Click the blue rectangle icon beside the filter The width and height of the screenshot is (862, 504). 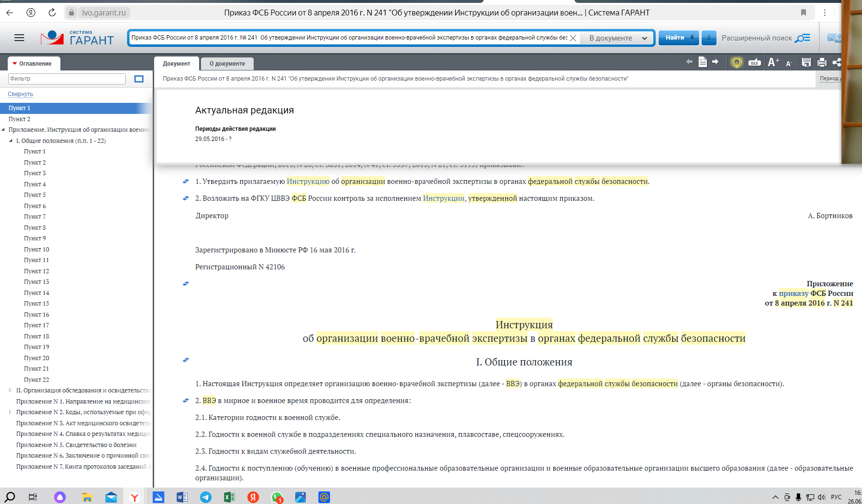tap(139, 79)
